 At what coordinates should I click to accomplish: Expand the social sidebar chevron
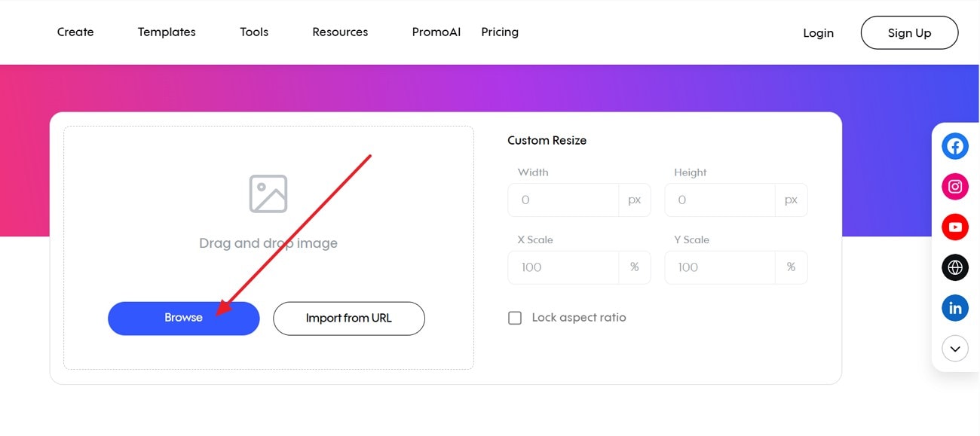[955, 349]
